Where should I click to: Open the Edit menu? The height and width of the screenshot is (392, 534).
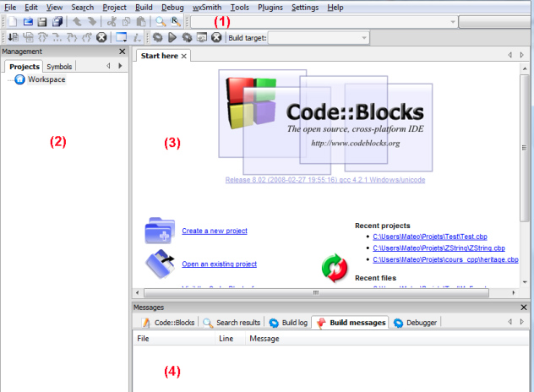click(x=31, y=7)
